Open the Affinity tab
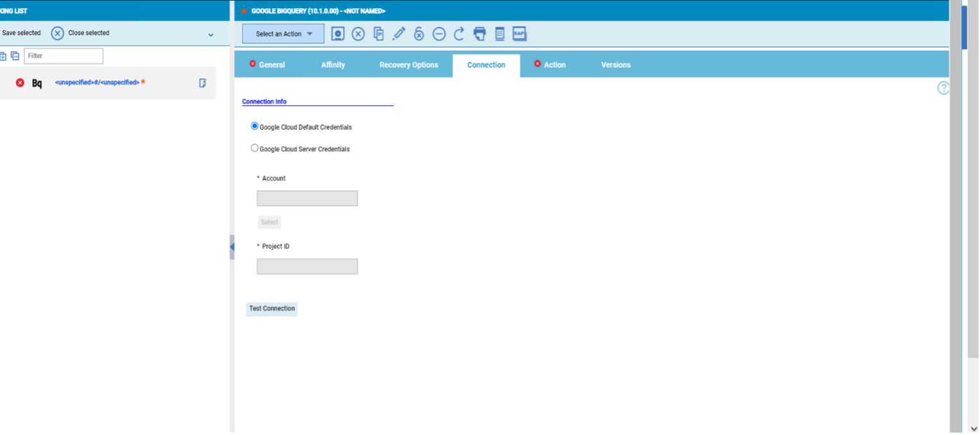 point(332,65)
